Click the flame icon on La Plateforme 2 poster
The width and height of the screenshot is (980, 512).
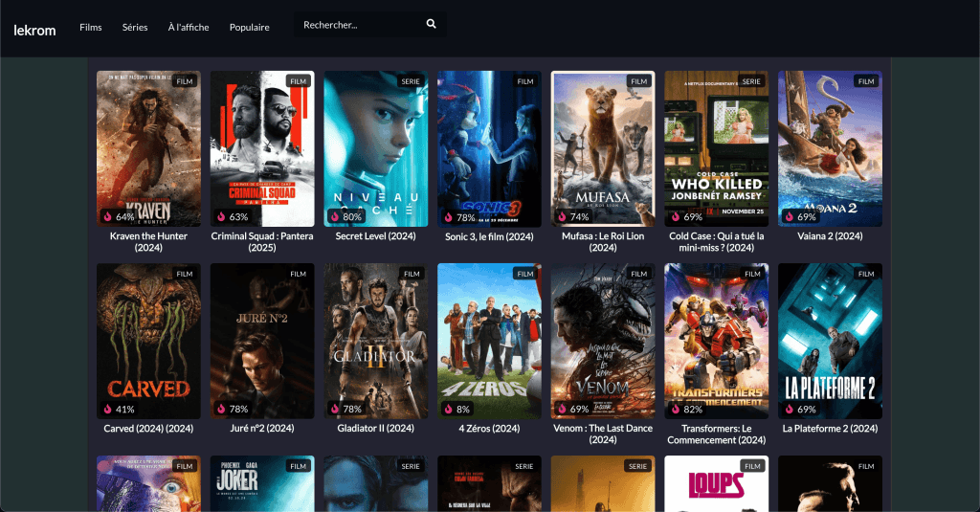coord(790,409)
